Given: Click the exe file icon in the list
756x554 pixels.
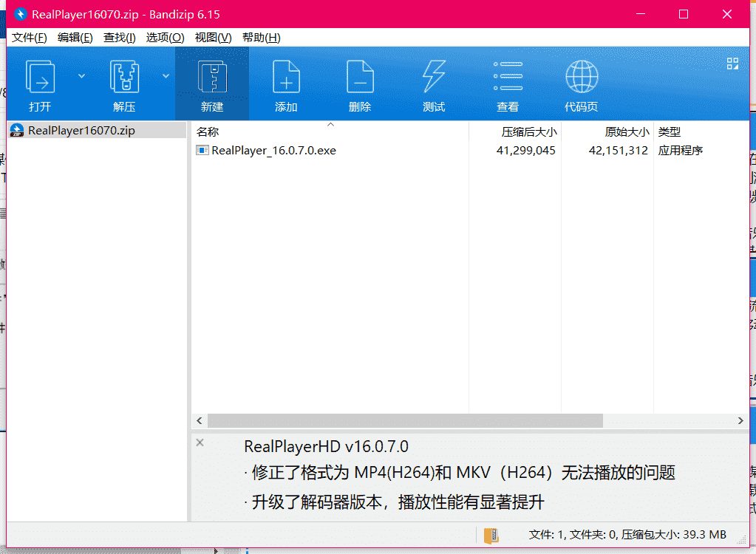Looking at the screenshot, I should (202, 150).
